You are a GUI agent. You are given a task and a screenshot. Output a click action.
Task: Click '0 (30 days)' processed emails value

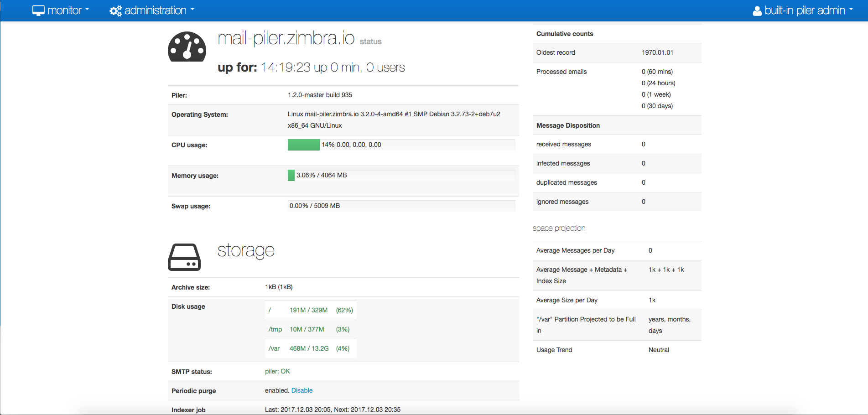[657, 106]
